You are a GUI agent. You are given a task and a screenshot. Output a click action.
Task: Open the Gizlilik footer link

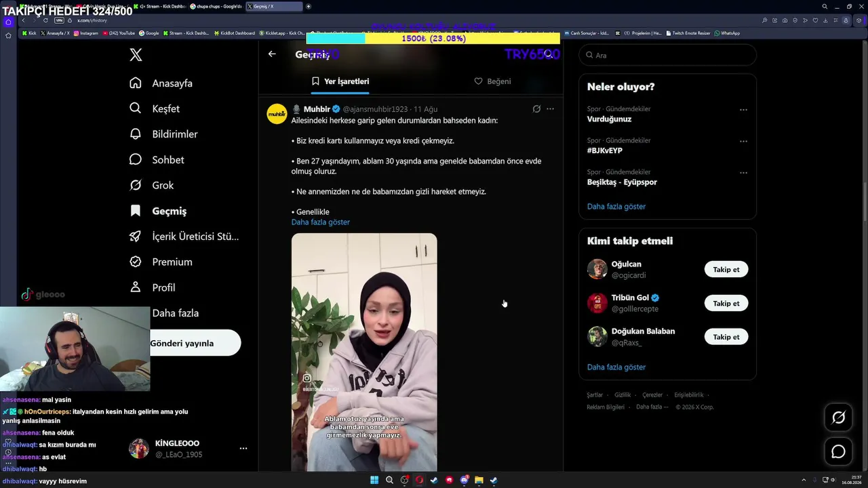623,395
